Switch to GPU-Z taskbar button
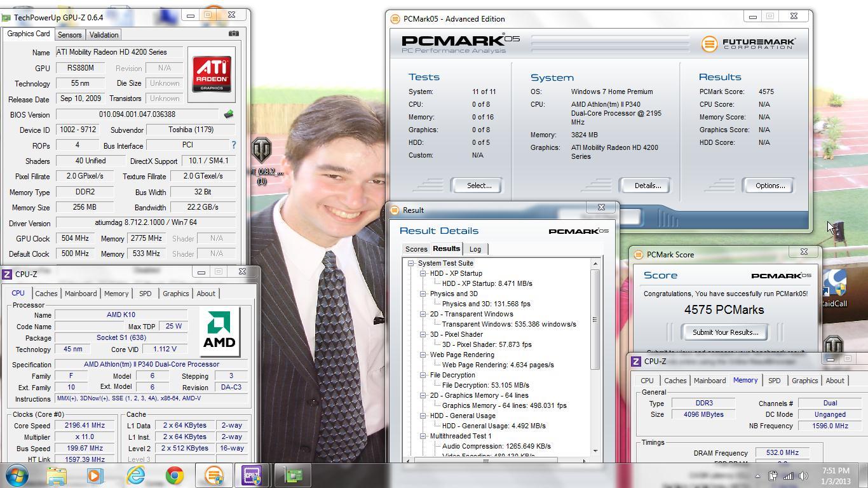The height and width of the screenshot is (488, 868). [293, 475]
